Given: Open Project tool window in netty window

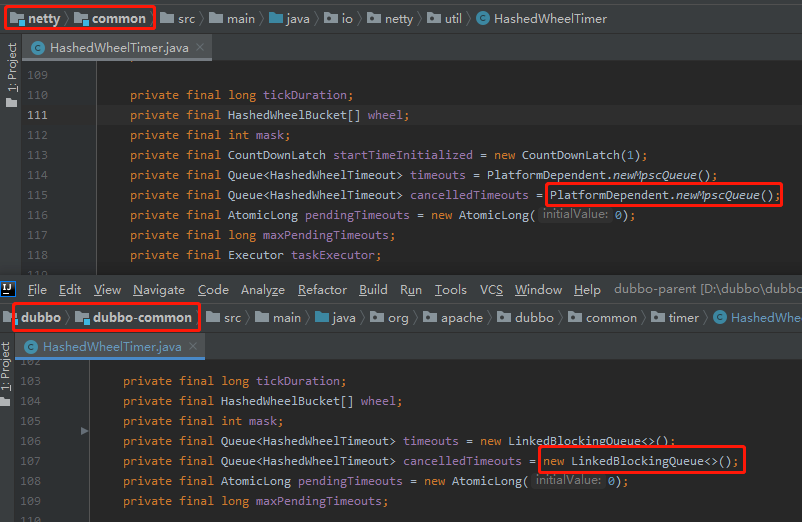Looking at the screenshot, I should [x=11, y=74].
